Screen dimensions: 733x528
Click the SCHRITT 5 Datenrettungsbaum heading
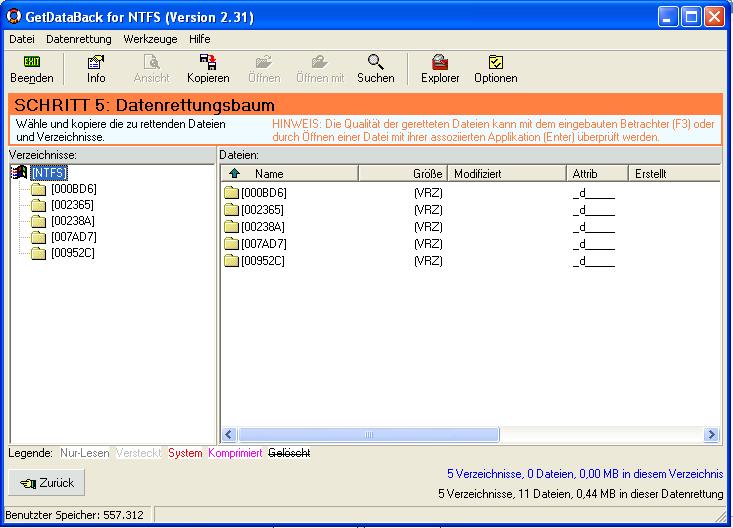[144, 105]
